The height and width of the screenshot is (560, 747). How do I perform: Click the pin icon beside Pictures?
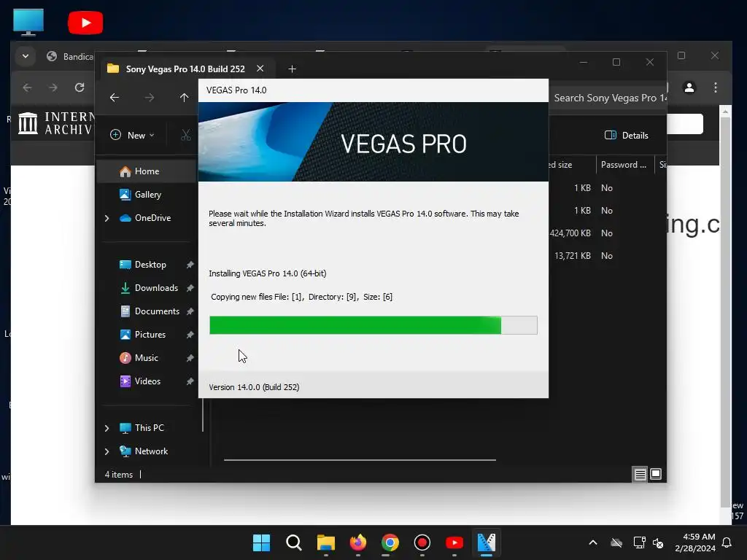[x=190, y=335]
